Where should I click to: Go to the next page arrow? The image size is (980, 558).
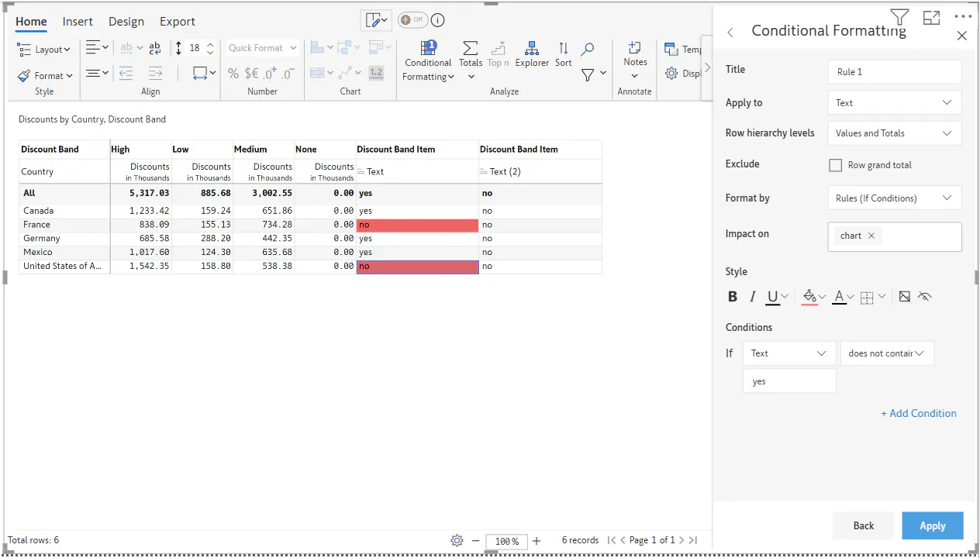(x=682, y=540)
